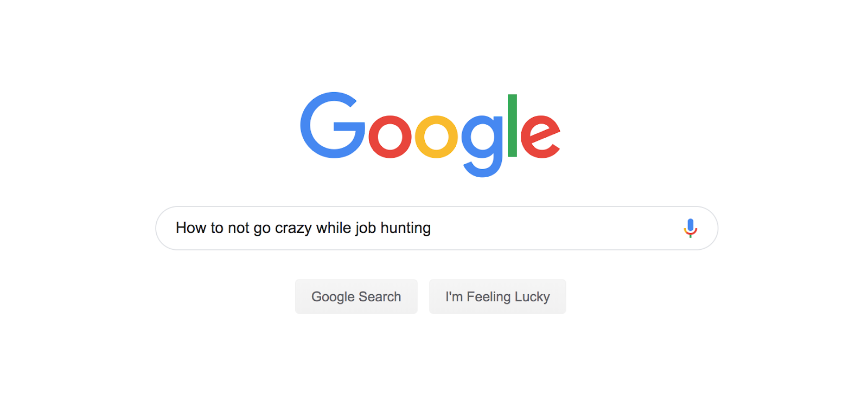
Task: Click the word "Lucky" on the Feeling Lucky button
Action: [532, 297]
